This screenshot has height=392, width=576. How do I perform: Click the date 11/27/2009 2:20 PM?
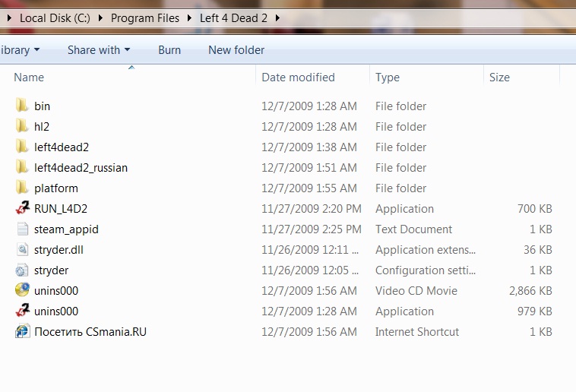pyautogui.click(x=312, y=209)
